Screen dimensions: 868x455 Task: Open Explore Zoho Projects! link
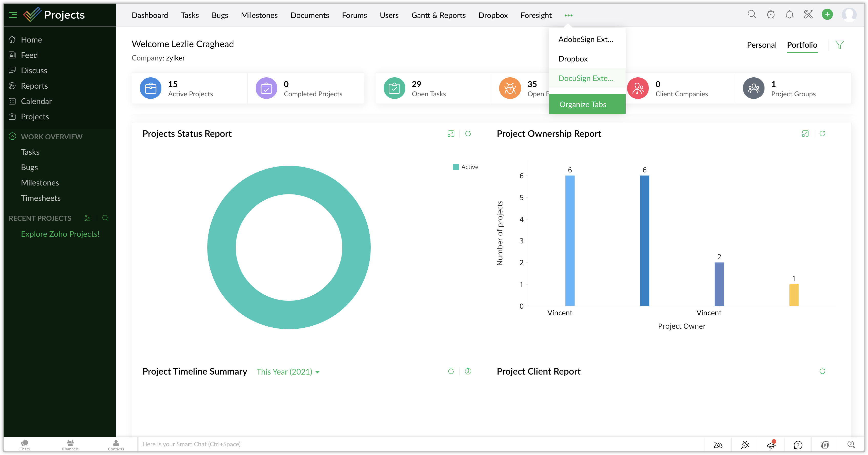(60, 234)
